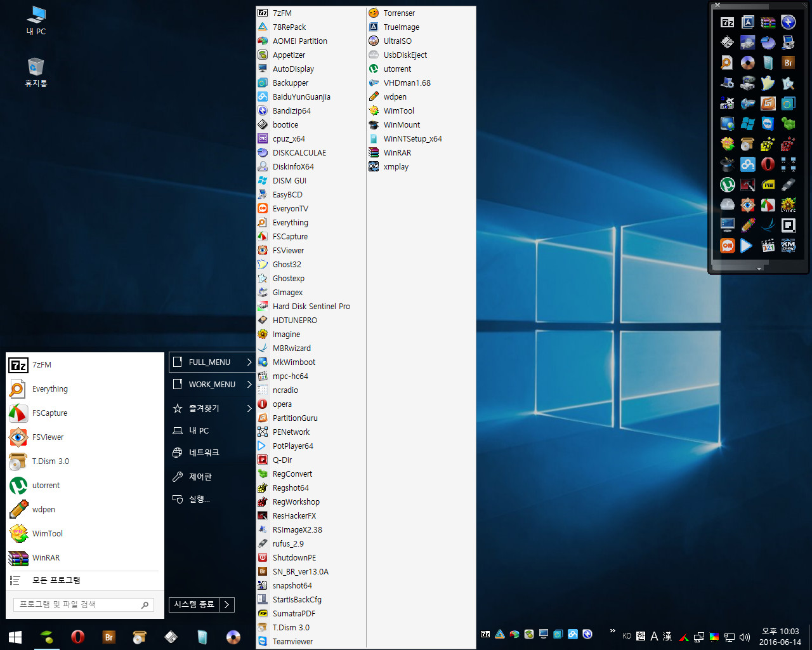This screenshot has width=812, height=650.
Task: Select Teamviewer in the program list
Action: [x=311, y=642]
